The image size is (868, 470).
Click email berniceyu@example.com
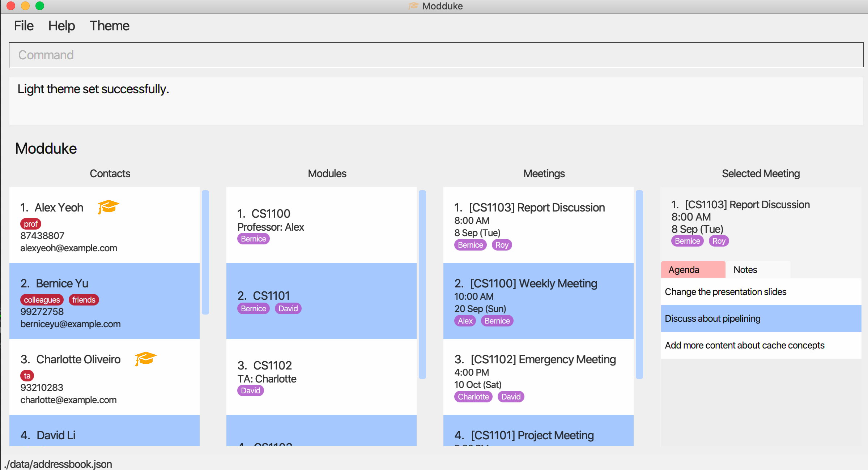tap(71, 324)
